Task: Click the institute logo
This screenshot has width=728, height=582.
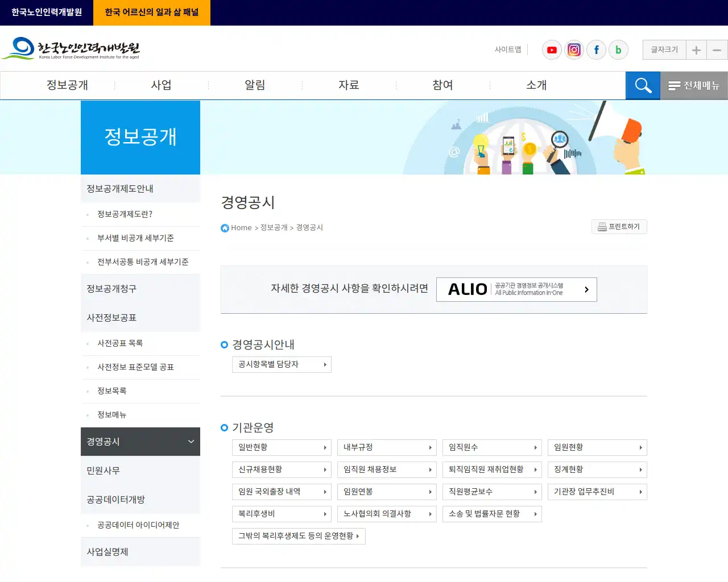Action: click(71, 49)
